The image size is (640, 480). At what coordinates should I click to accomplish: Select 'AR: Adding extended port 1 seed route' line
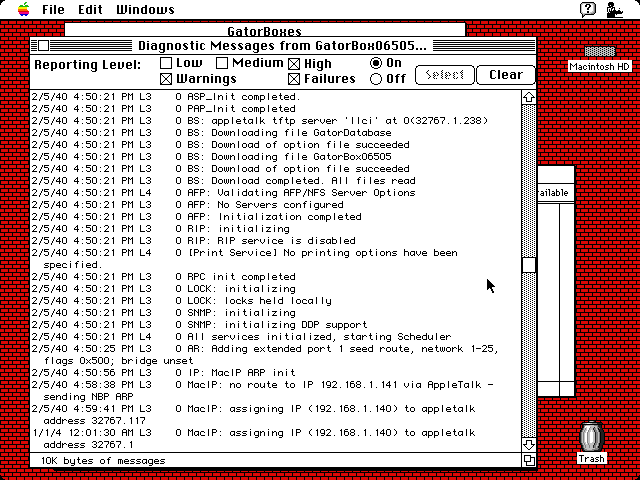point(276,355)
